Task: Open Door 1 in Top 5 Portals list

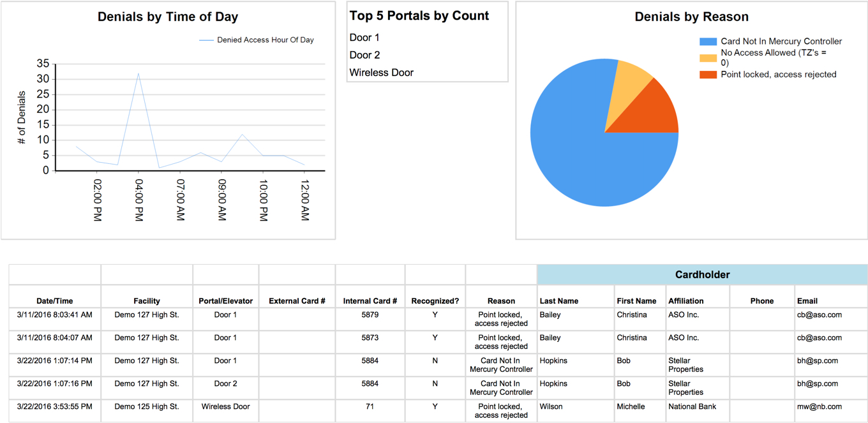Action: coord(364,38)
